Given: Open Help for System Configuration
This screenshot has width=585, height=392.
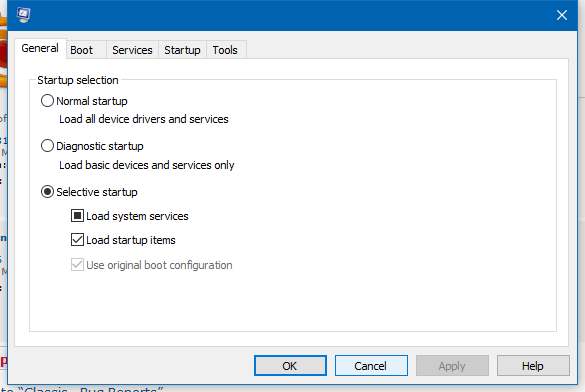Looking at the screenshot, I should click(x=533, y=366).
